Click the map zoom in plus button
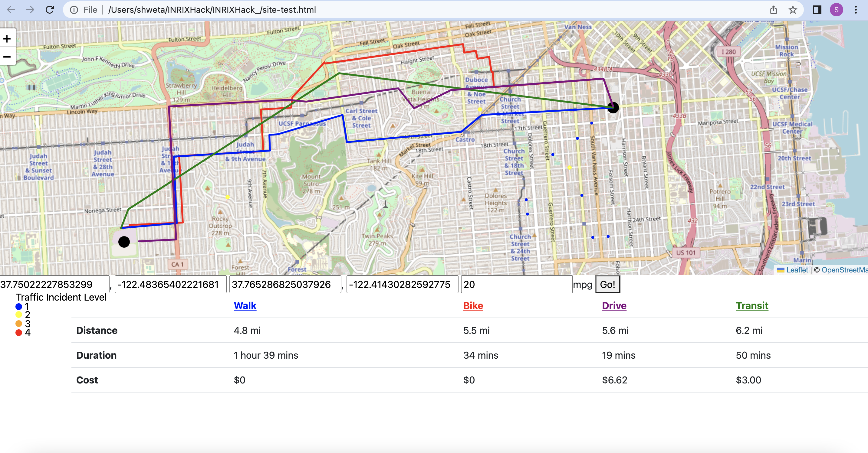This screenshot has width=868, height=453. [7, 39]
